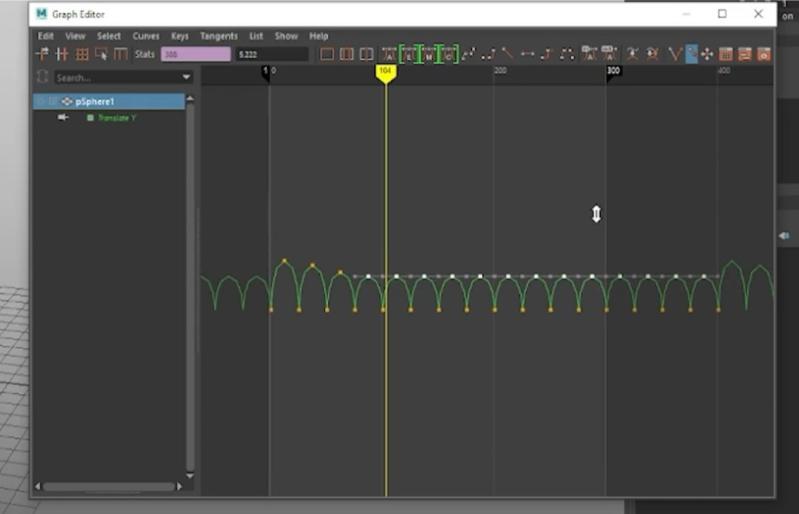The height and width of the screenshot is (514, 799).
Task: Open the default out tangent option
Action: click(x=609, y=53)
